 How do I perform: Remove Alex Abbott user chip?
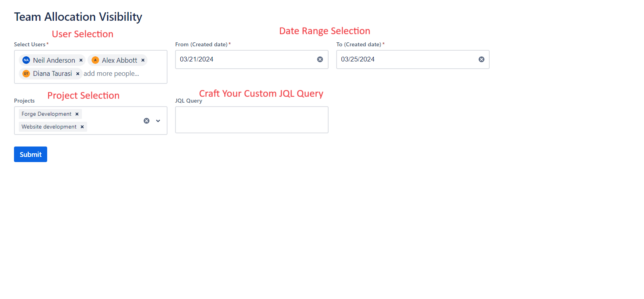[143, 60]
